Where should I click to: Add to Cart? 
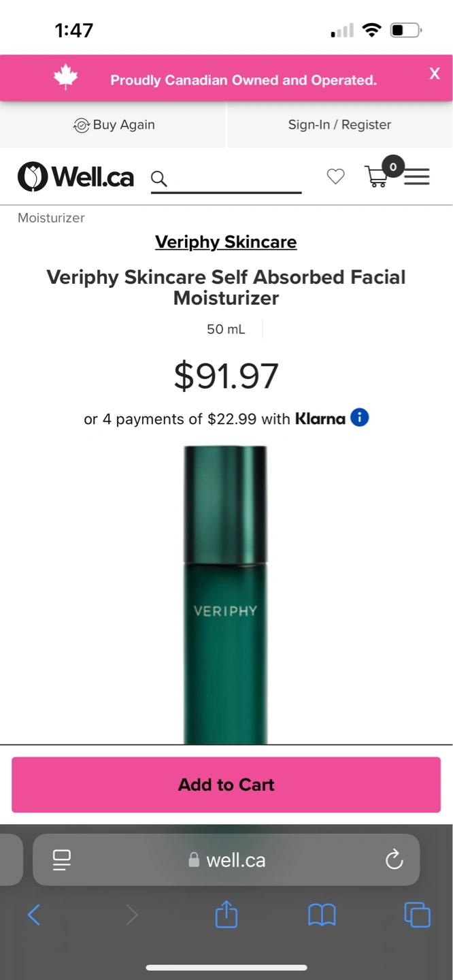226,785
